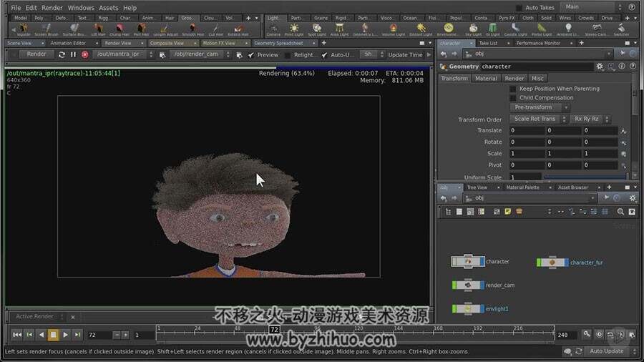
Task: Open the Windows menu
Action: 81,8
